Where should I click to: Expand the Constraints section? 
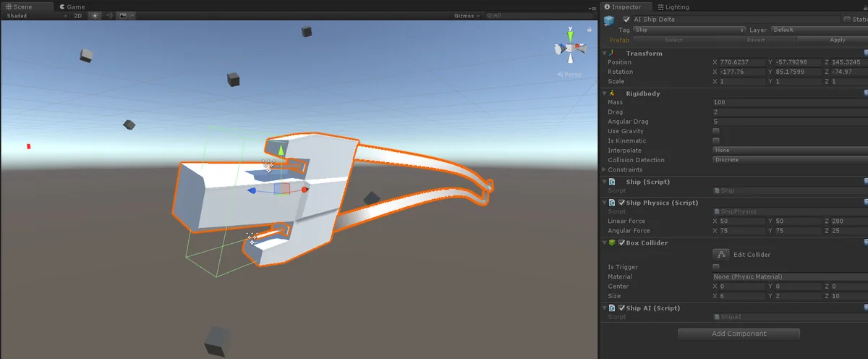click(605, 169)
